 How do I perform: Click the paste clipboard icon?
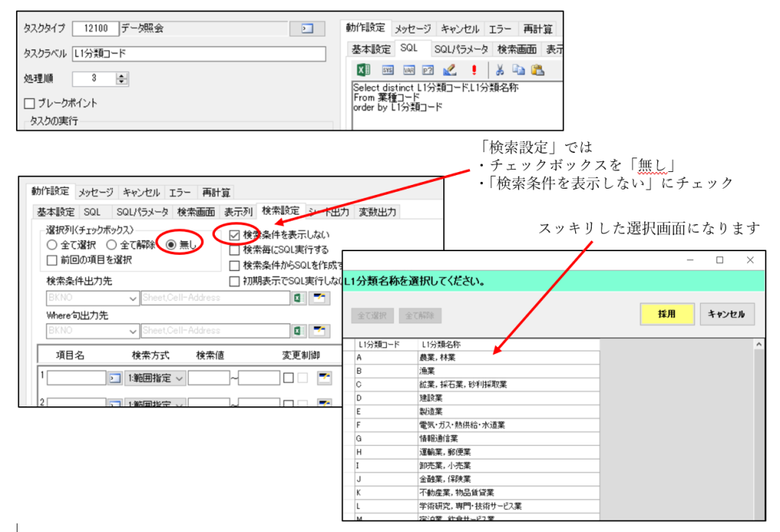pos(538,70)
